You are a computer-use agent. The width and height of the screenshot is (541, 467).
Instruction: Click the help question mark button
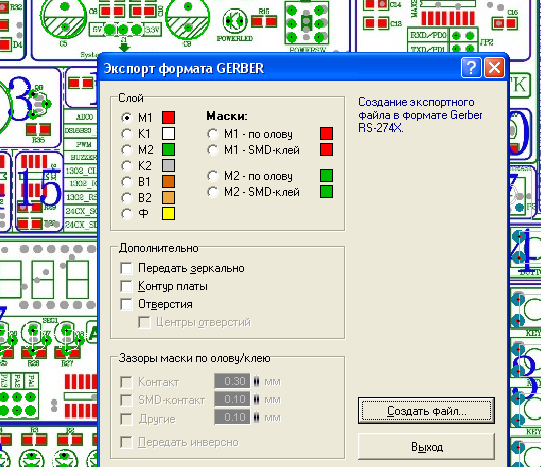471,68
